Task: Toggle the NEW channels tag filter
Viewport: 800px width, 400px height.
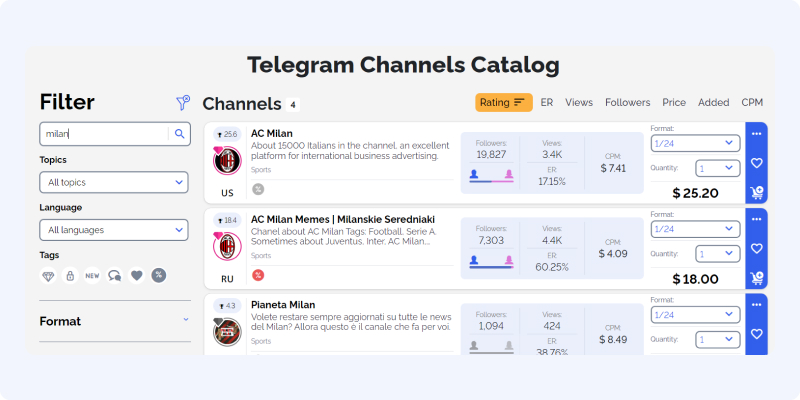Action: (x=92, y=276)
